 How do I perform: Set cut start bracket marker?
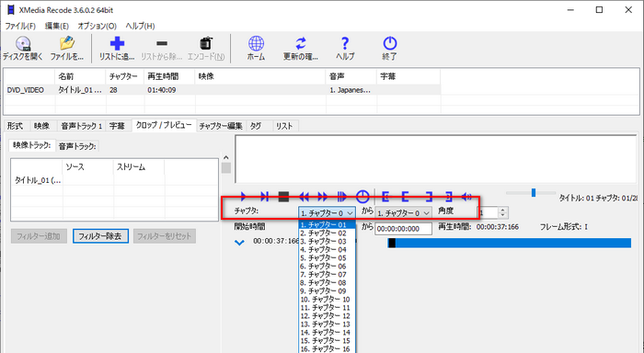pyautogui.click(x=405, y=197)
